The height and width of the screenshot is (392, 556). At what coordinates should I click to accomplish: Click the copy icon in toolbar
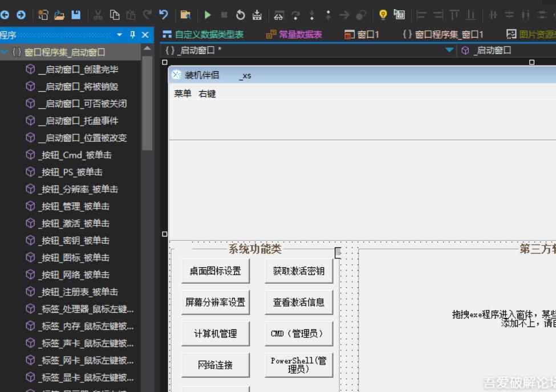click(x=115, y=15)
